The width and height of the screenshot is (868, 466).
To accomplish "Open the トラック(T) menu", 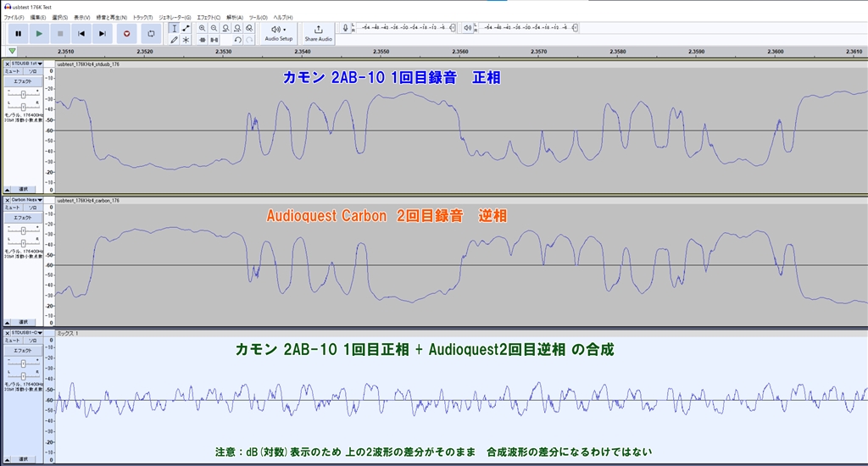I will click(142, 18).
